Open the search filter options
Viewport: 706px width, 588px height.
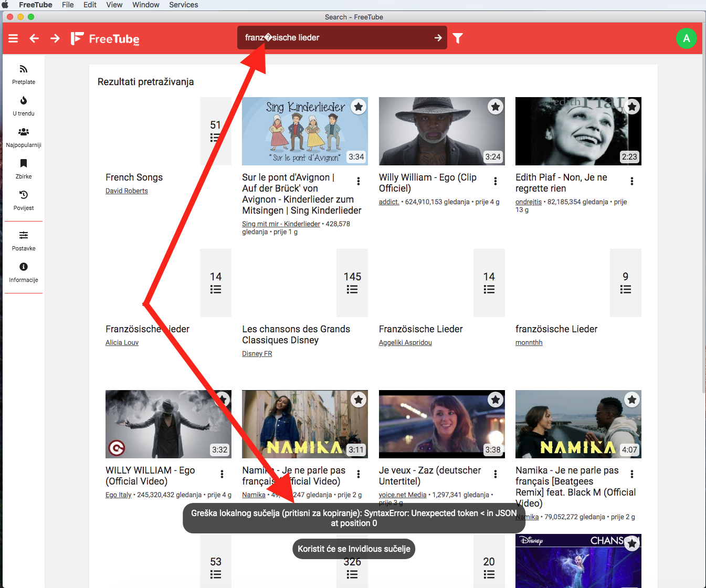(x=457, y=38)
